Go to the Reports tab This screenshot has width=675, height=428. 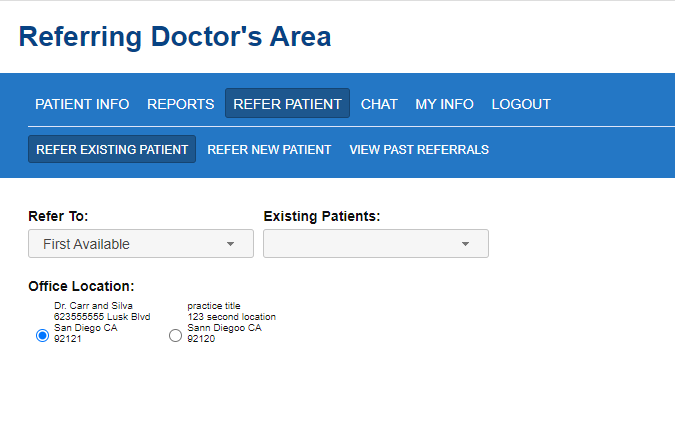point(180,104)
